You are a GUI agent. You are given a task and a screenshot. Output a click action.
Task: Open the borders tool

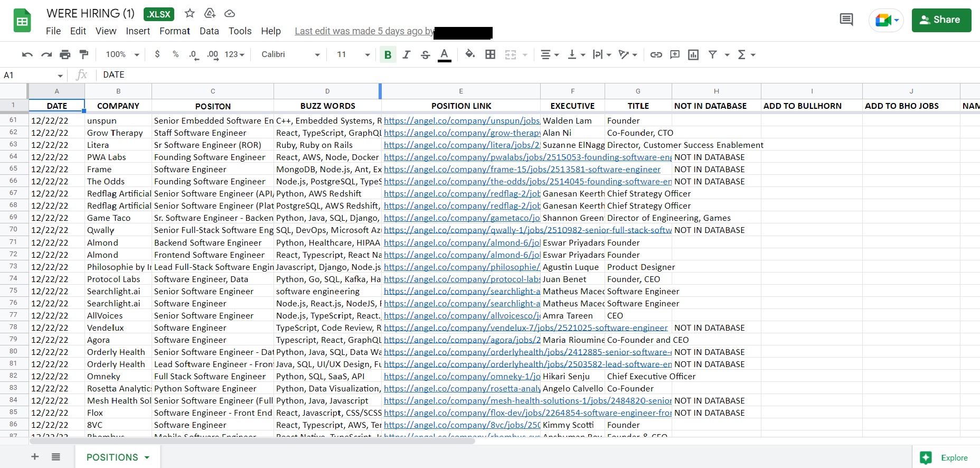click(491, 54)
